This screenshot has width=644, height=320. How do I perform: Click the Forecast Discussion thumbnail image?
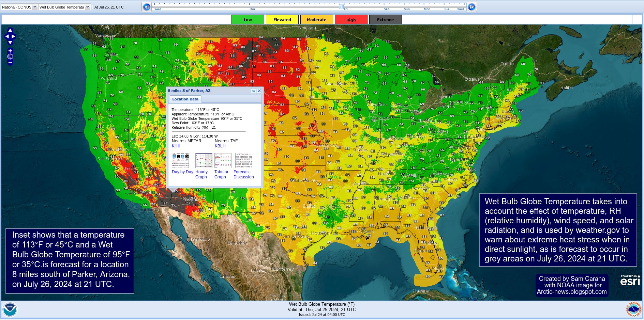244,160
